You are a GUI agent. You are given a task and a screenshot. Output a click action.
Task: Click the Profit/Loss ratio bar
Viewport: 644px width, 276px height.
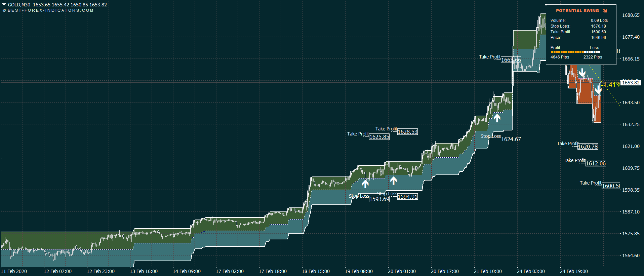pos(575,52)
